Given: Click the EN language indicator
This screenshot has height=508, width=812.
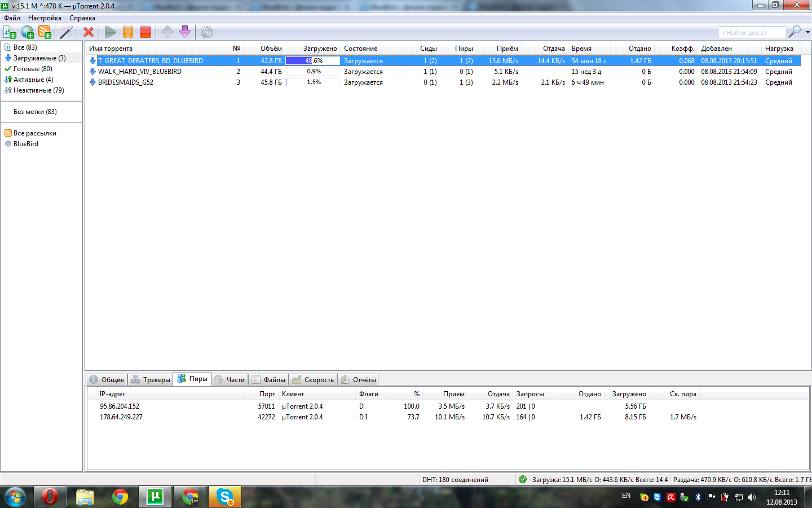Looking at the screenshot, I should point(626,496).
